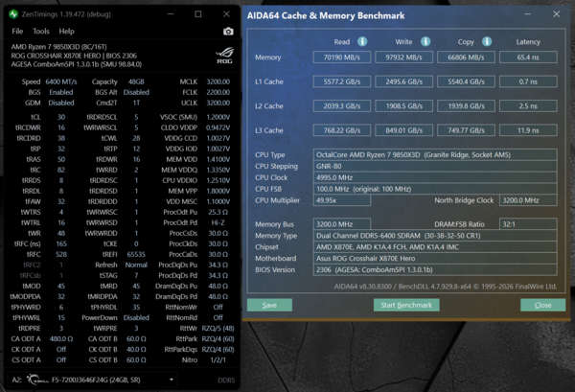
Task: Open the Tools menu
Action: [40, 32]
